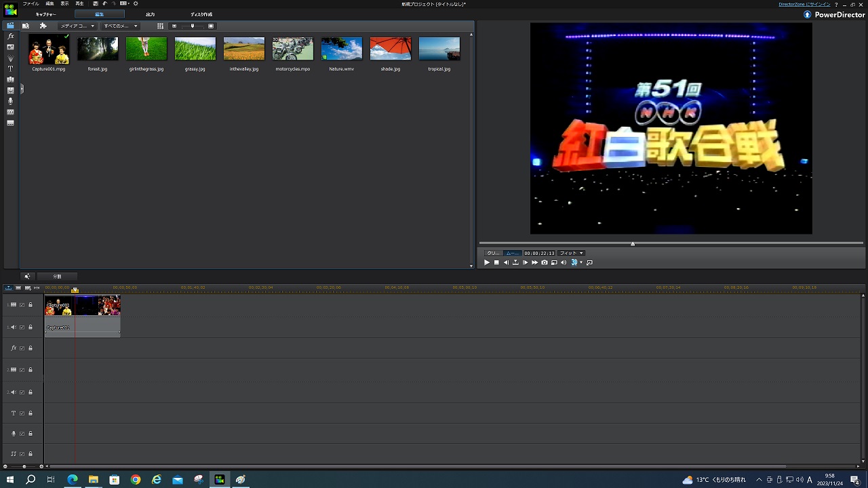Stop the preview playback
Screen dimensions: 868x488
pyautogui.click(x=496, y=262)
